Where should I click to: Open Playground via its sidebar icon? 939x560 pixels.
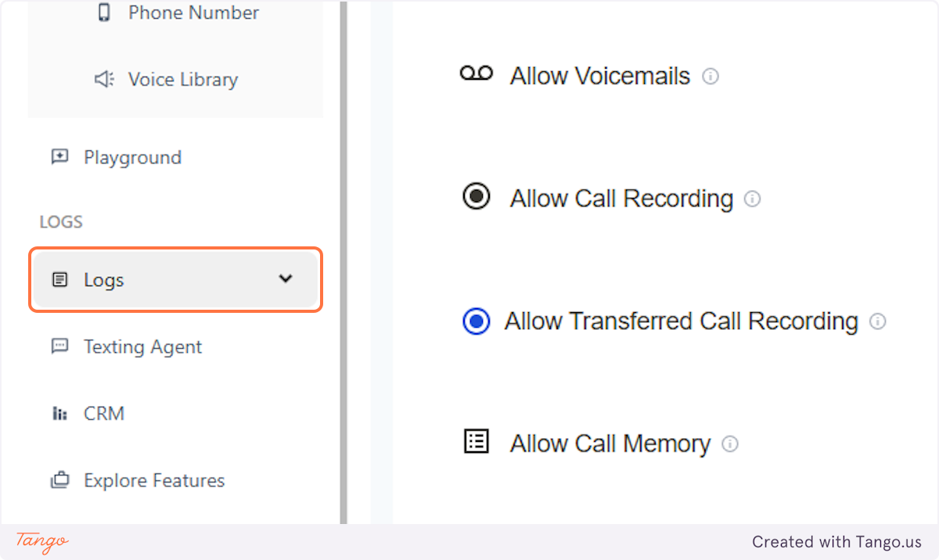point(59,156)
